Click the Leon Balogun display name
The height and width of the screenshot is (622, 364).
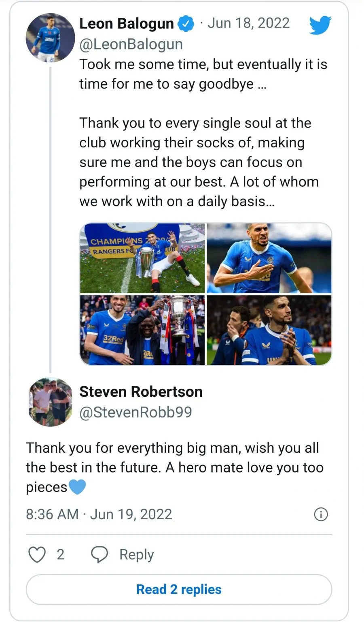[x=126, y=24]
